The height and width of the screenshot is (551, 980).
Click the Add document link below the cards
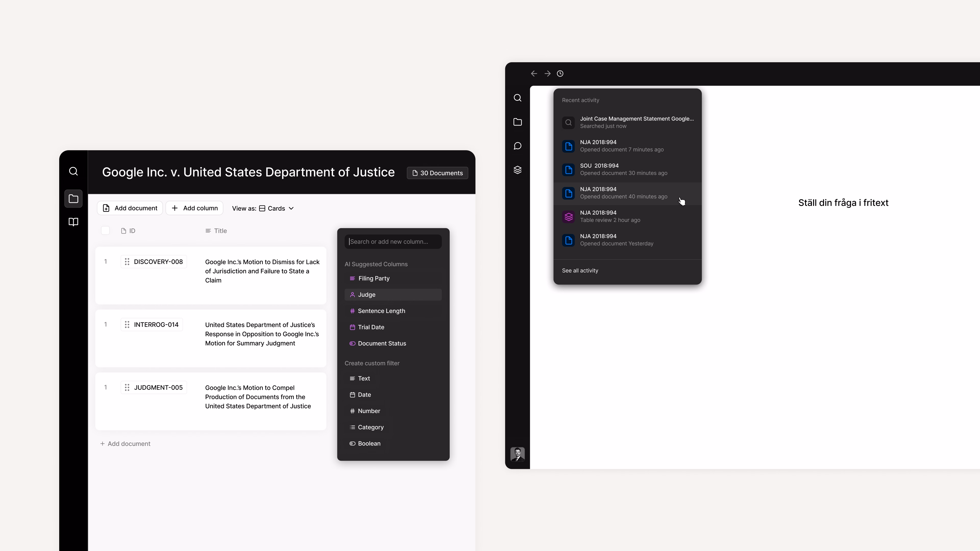click(125, 444)
